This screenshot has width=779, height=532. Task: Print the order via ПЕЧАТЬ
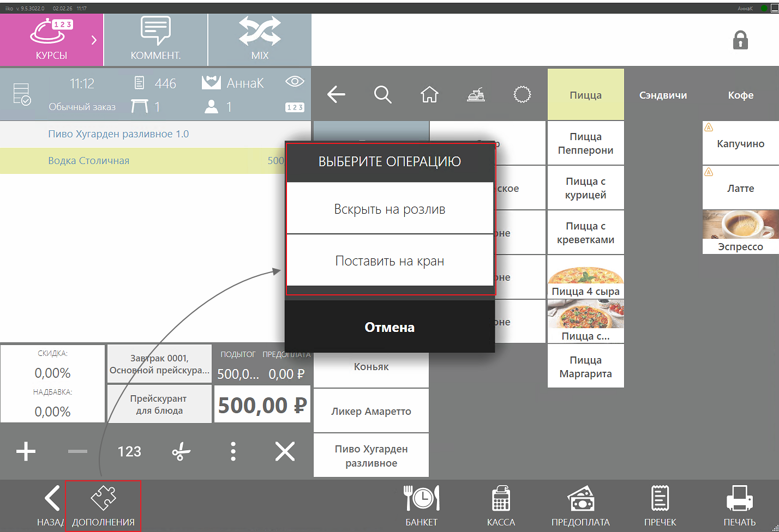740,506
